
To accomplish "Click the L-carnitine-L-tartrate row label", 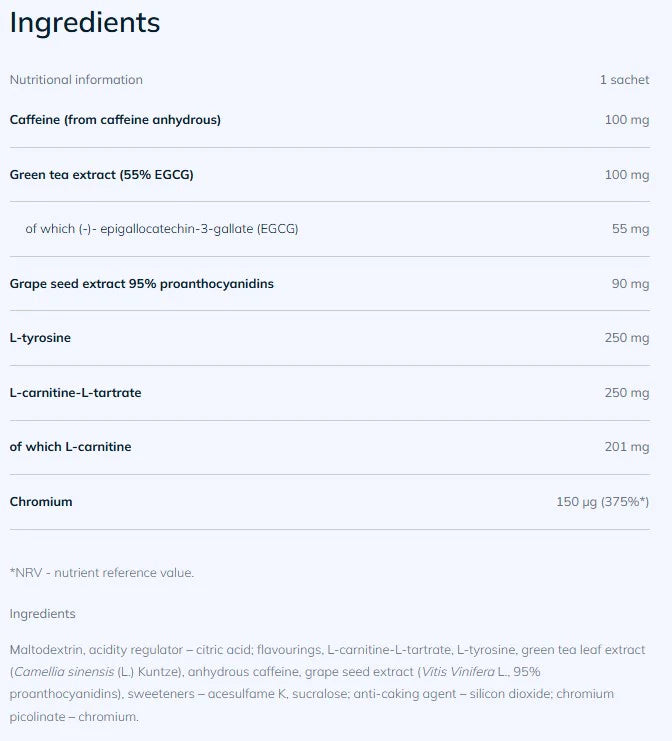I will click(75, 393).
